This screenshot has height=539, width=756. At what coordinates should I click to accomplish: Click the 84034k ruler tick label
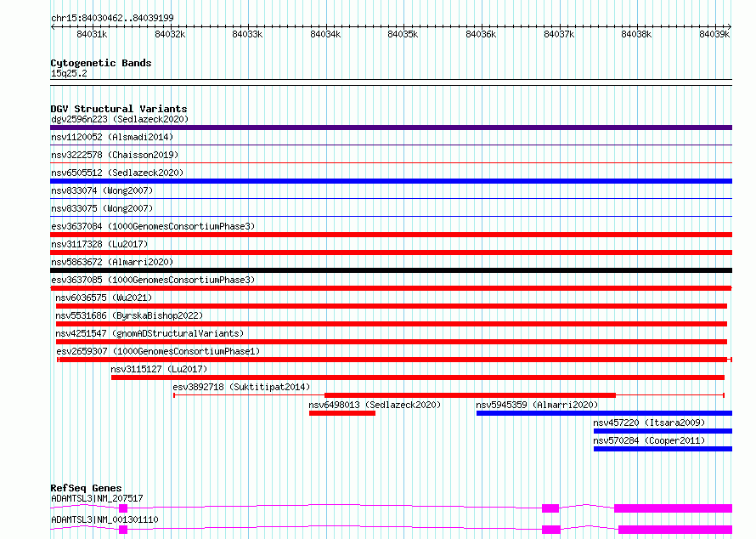coord(325,34)
